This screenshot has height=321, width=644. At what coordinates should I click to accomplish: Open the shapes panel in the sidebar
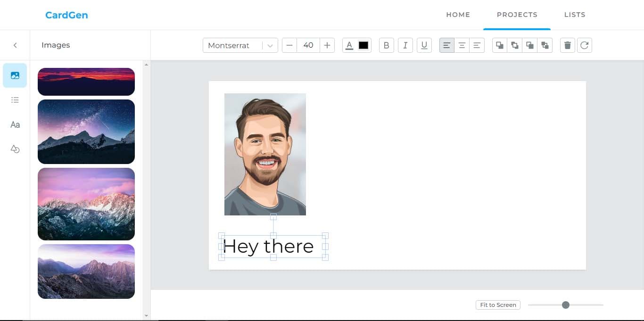click(15, 149)
